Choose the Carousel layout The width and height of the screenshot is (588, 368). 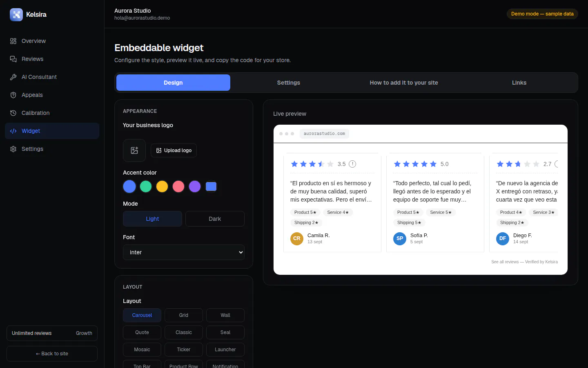(142, 315)
